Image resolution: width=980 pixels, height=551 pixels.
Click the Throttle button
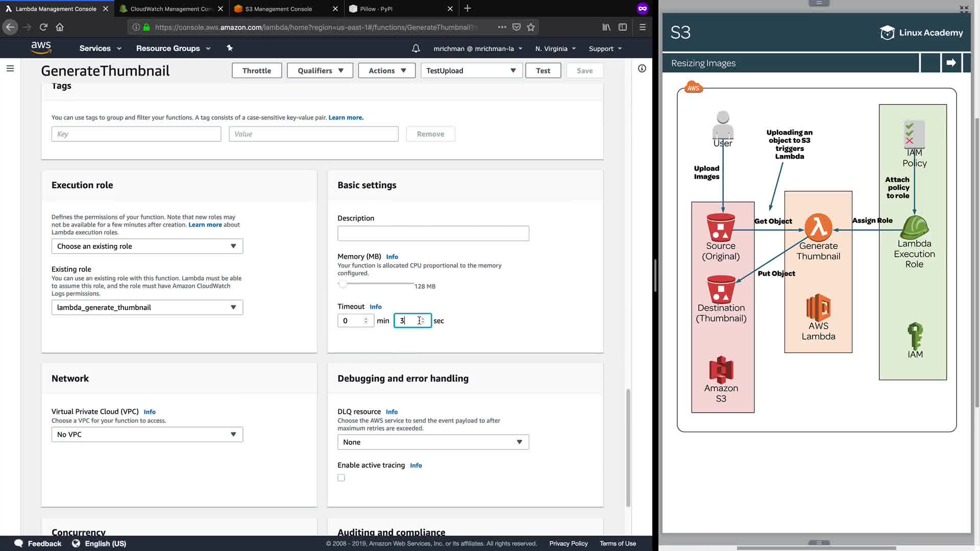[x=257, y=70]
